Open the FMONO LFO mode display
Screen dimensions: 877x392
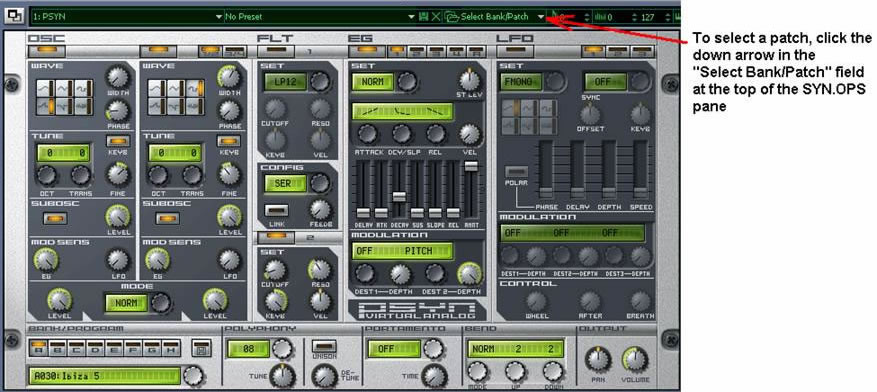[521, 82]
